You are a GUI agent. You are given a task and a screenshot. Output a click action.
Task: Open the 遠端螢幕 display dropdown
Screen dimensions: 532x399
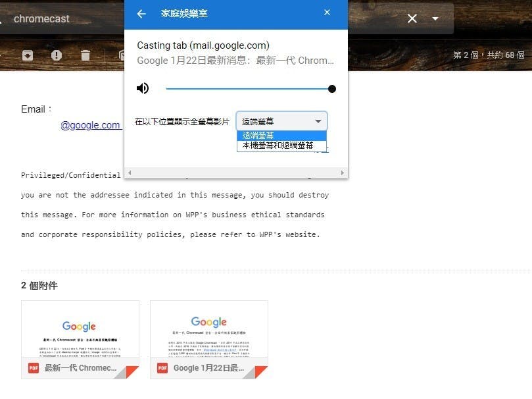coord(281,121)
